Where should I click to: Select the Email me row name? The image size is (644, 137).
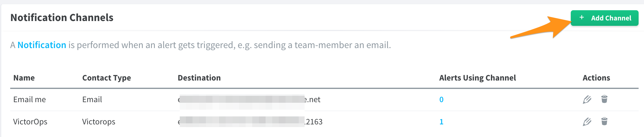29,99
